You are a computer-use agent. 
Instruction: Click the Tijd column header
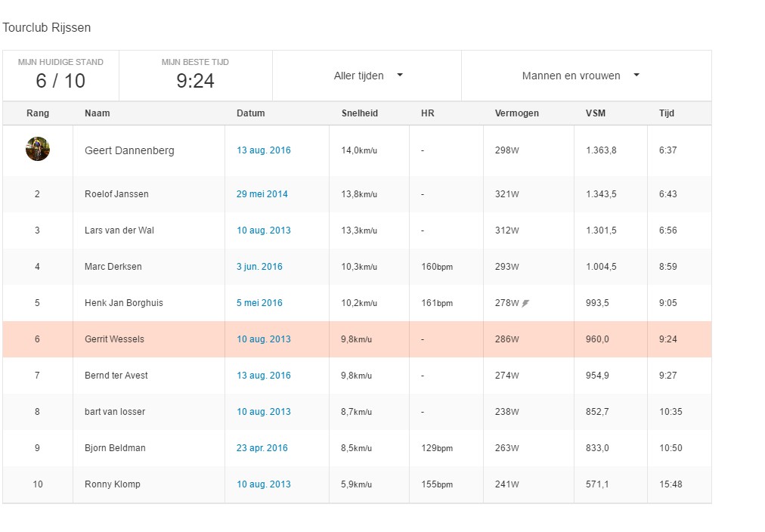click(x=666, y=113)
